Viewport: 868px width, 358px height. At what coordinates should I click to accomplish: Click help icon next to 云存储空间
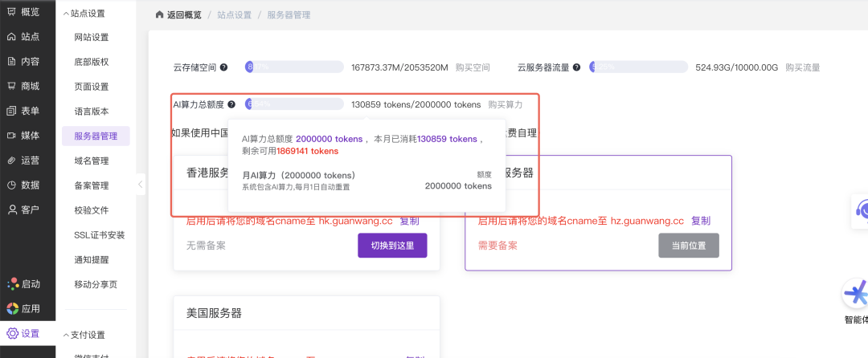click(x=223, y=67)
